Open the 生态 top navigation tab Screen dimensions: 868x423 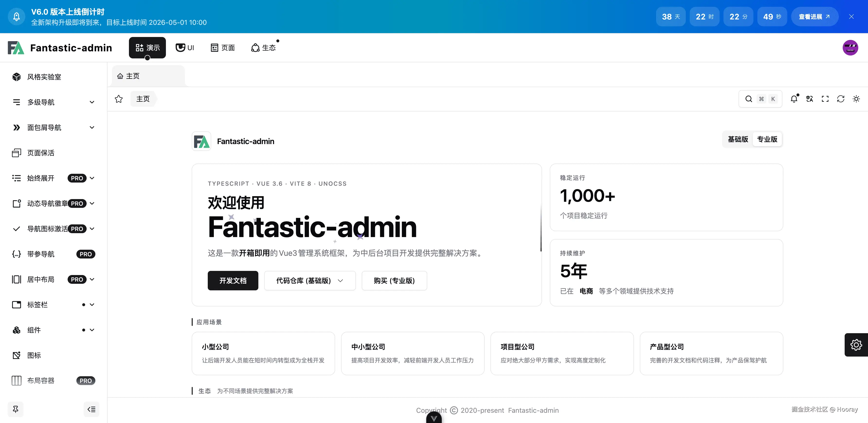click(x=263, y=47)
